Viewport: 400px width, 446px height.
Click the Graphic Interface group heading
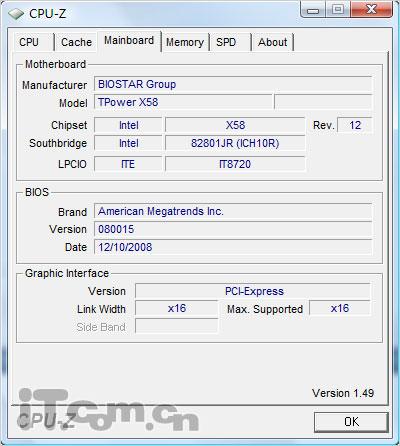67,274
